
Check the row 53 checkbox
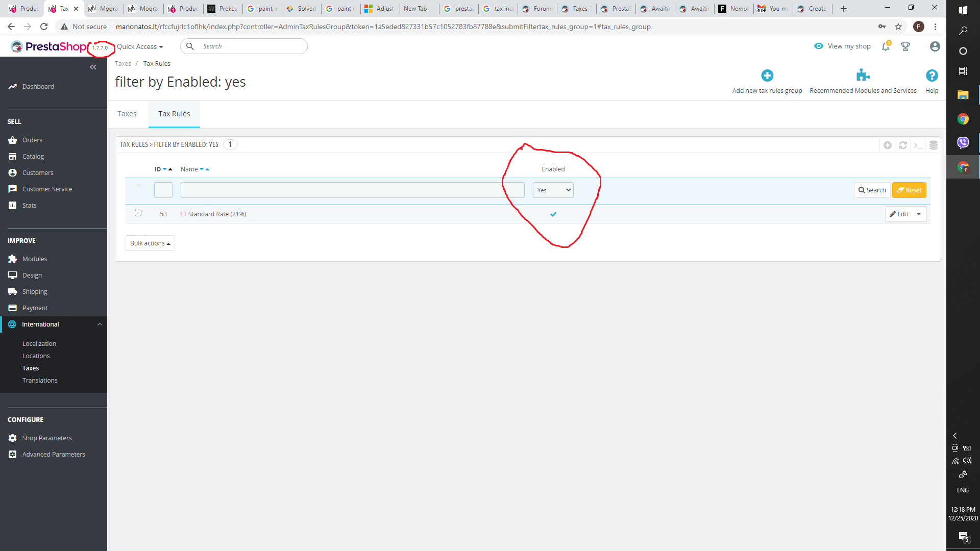[138, 213]
